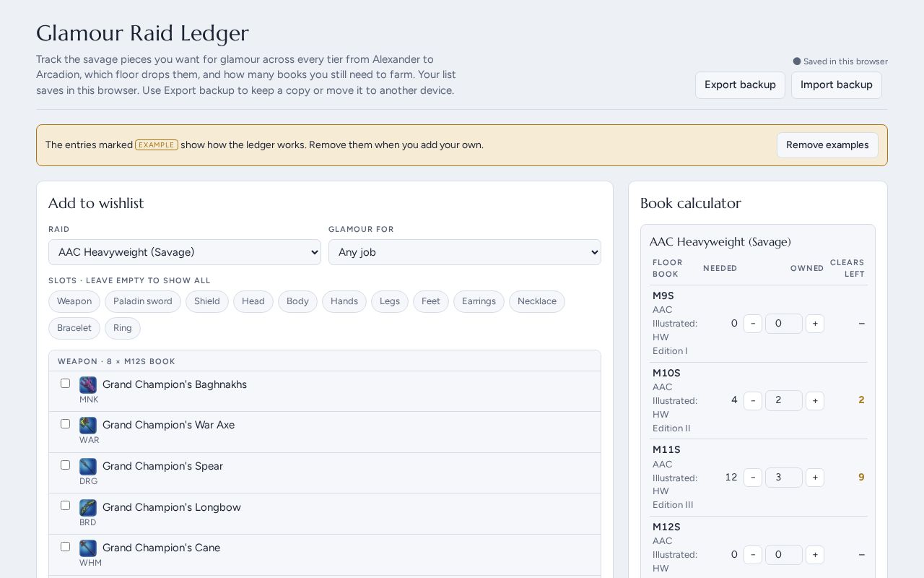Click the Grand Champion's Baghnakhs item icon

88,385
